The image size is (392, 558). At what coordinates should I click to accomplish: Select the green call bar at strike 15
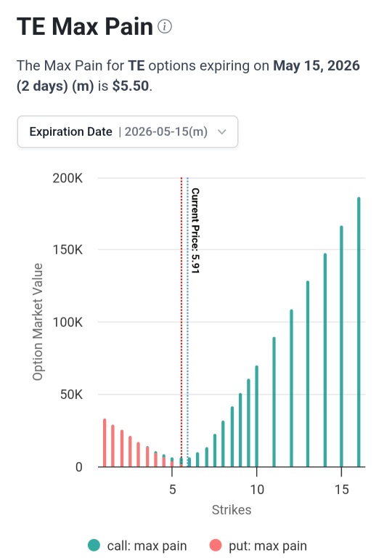pyautogui.click(x=341, y=346)
